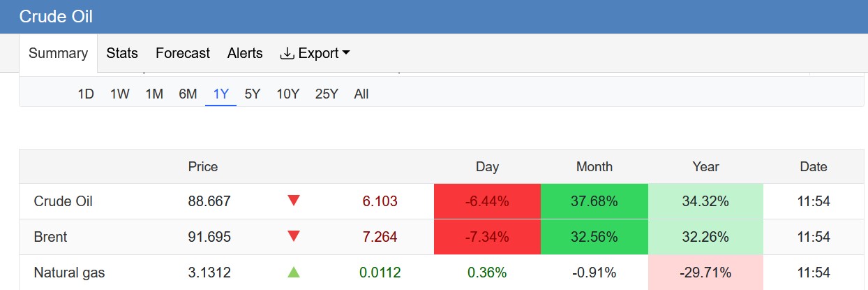
Task: Open the Summary tab
Action: (x=58, y=53)
